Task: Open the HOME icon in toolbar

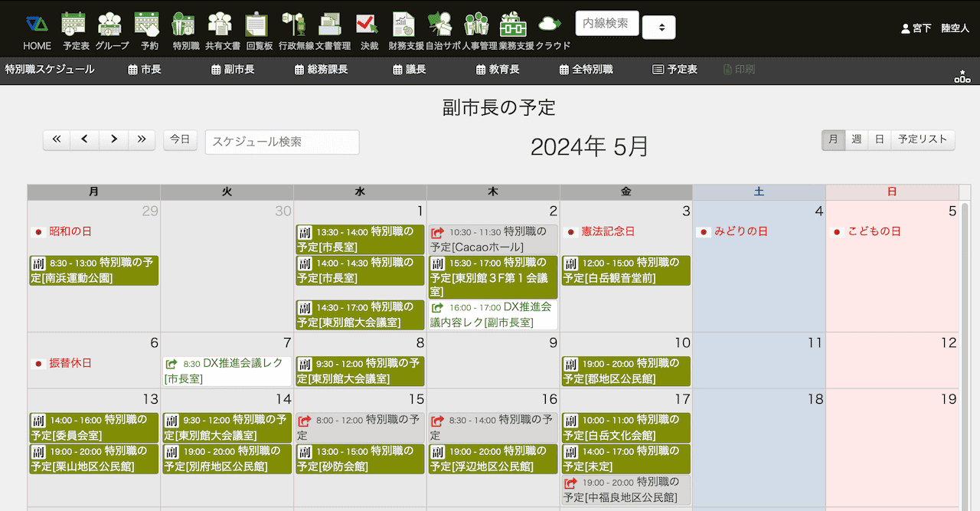Action: tap(37, 31)
